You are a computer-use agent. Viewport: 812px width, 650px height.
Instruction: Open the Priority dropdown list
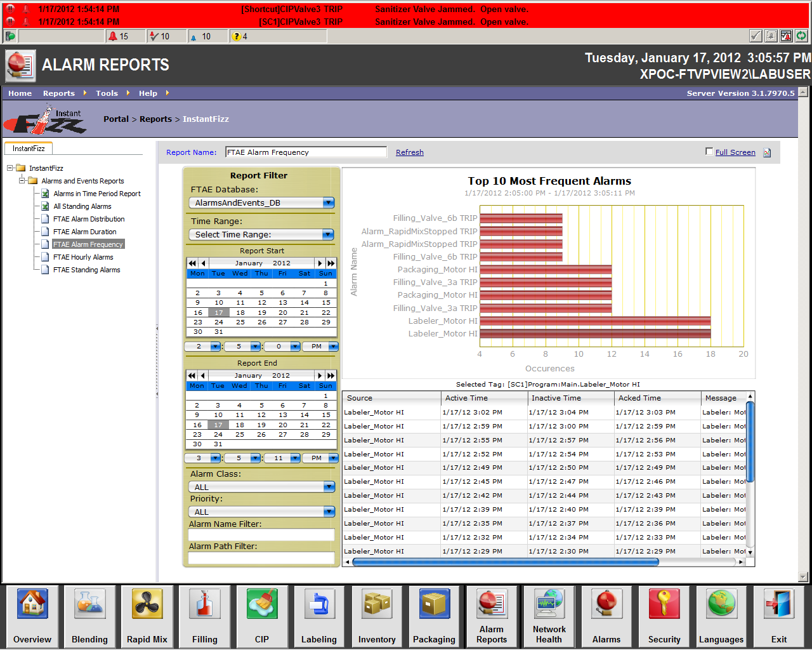tap(328, 512)
